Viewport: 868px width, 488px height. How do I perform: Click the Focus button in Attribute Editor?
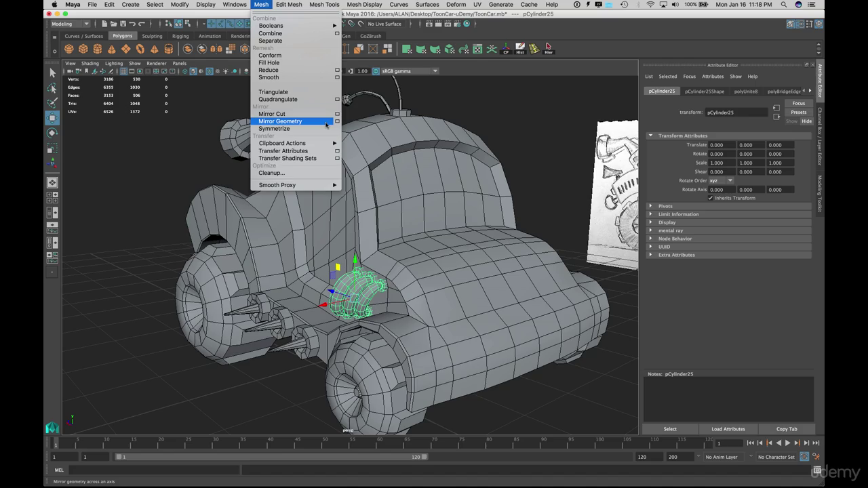799,104
